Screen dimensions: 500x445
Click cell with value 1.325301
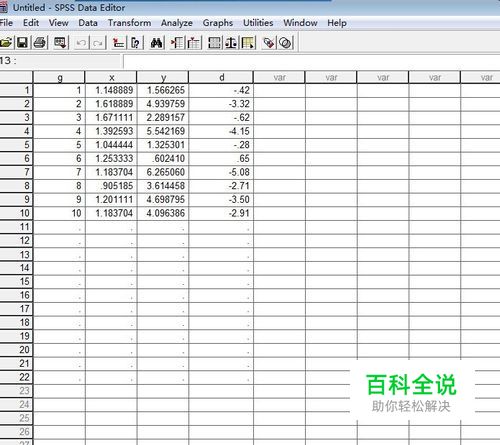coord(163,145)
